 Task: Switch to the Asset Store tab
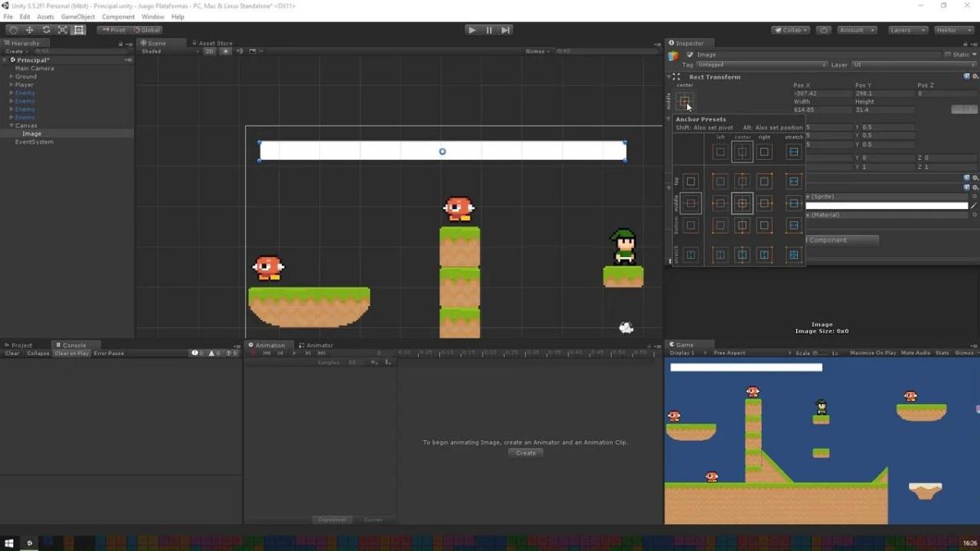(212, 43)
